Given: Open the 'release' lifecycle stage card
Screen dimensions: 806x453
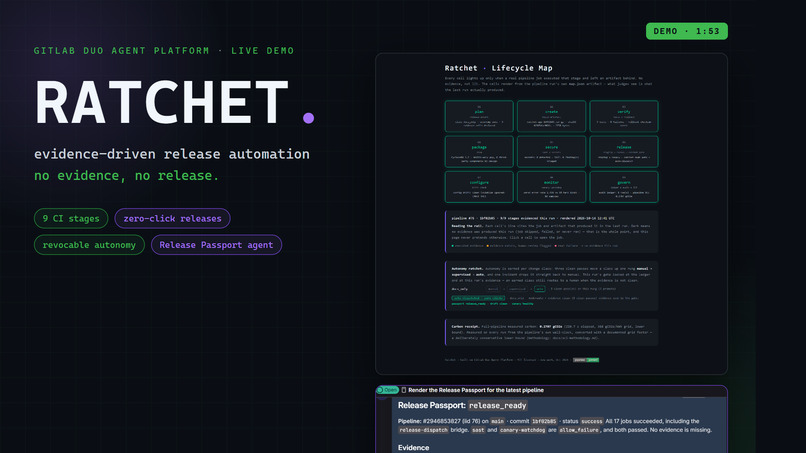Looking at the screenshot, I should (624, 152).
